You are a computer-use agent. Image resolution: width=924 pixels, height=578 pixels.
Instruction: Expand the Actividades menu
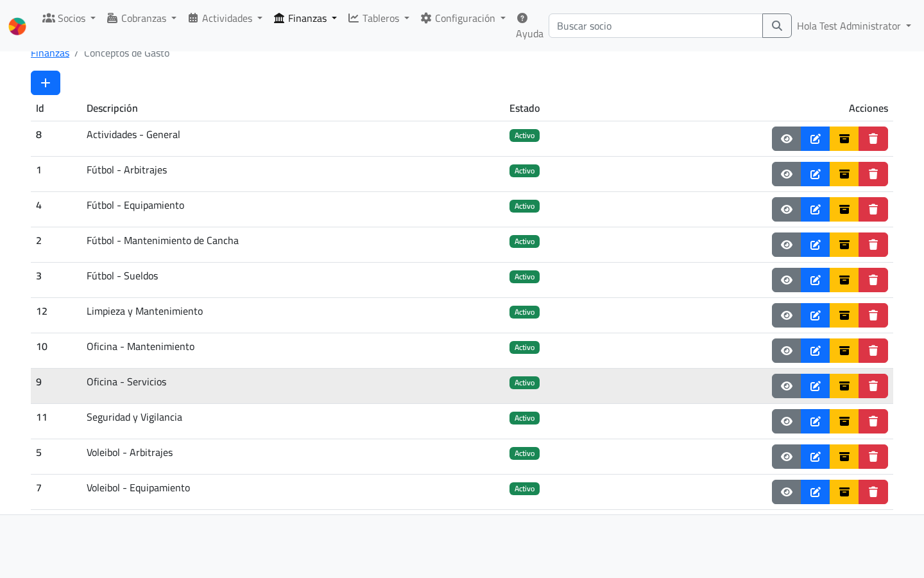click(225, 18)
